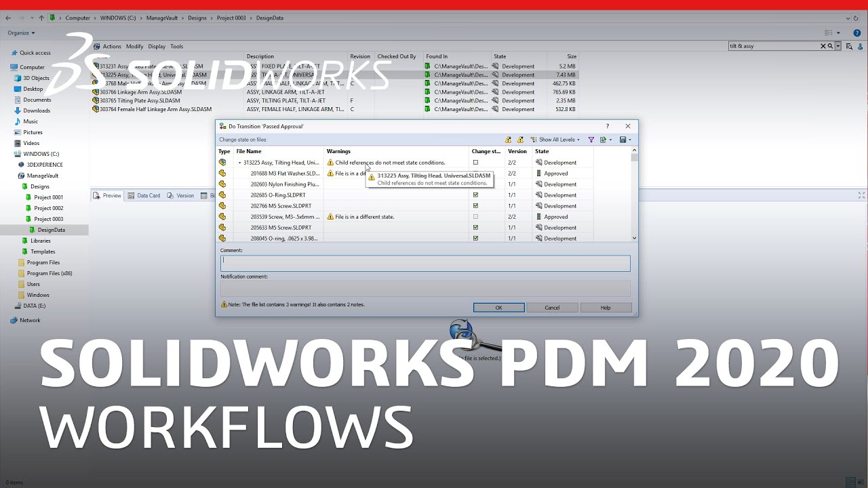This screenshot has width=868, height=488.
Task: Open the search box options dropdown arrow
Action: pyautogui.click(x=838, y=46)
